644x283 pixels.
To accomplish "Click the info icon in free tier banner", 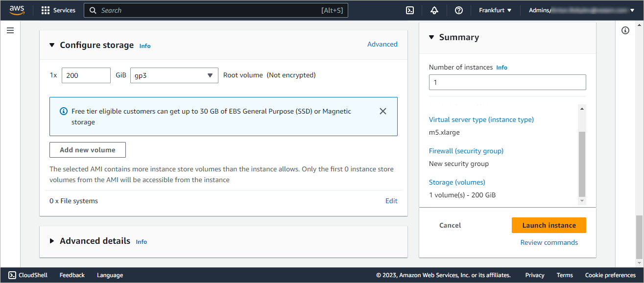I will (63, 111).
